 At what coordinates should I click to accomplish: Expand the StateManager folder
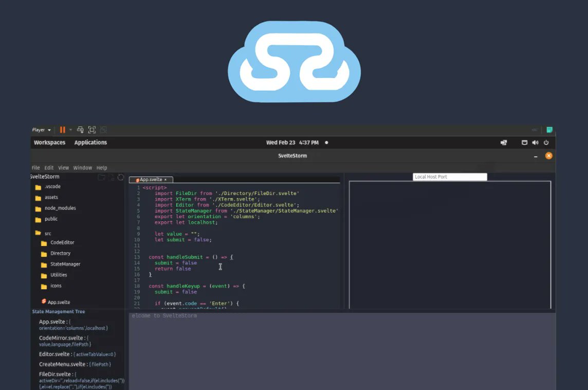61,264
